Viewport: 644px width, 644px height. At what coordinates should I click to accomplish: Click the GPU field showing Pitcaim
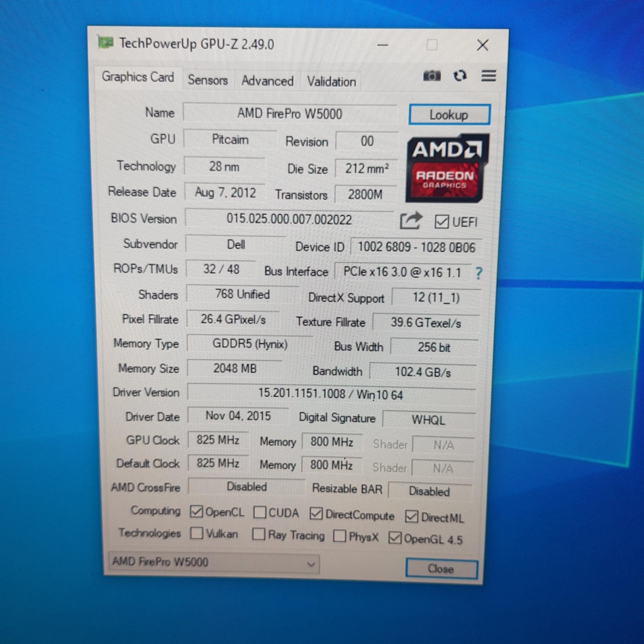coord(230,140)
